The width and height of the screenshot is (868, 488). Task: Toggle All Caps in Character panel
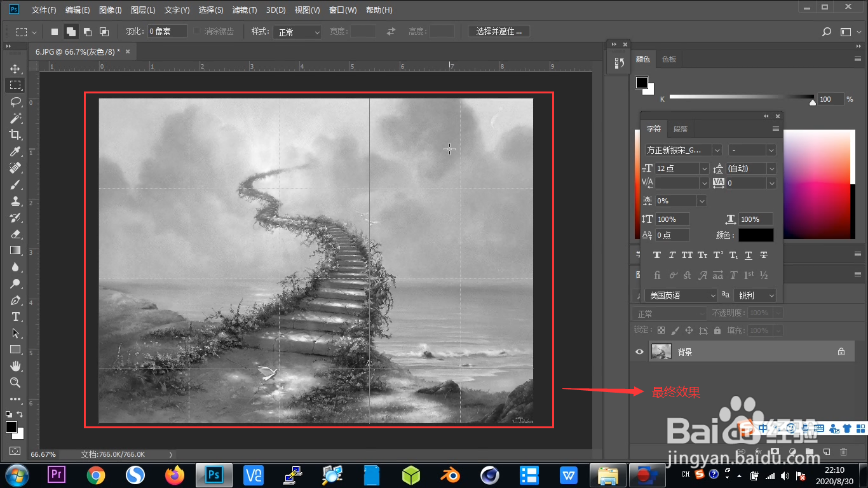(687, 255)
